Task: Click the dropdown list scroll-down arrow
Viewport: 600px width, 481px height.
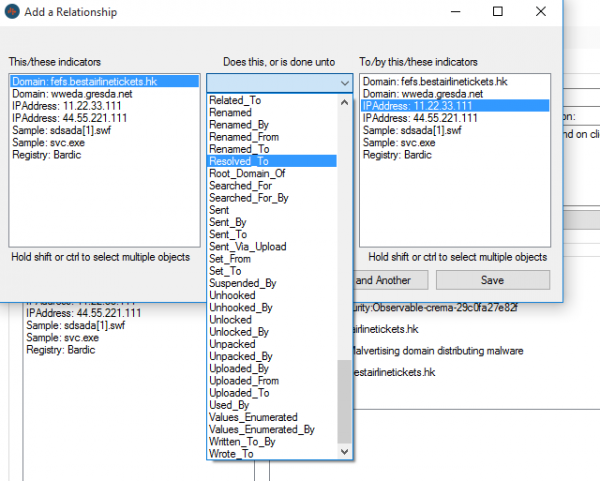Action: [344, 452]
